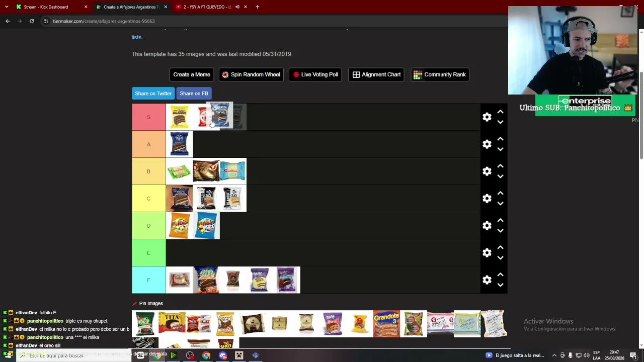Close the Kick Dashboard tab
The height and width of the screenshot is (362, 644).
tap(86, 7)
